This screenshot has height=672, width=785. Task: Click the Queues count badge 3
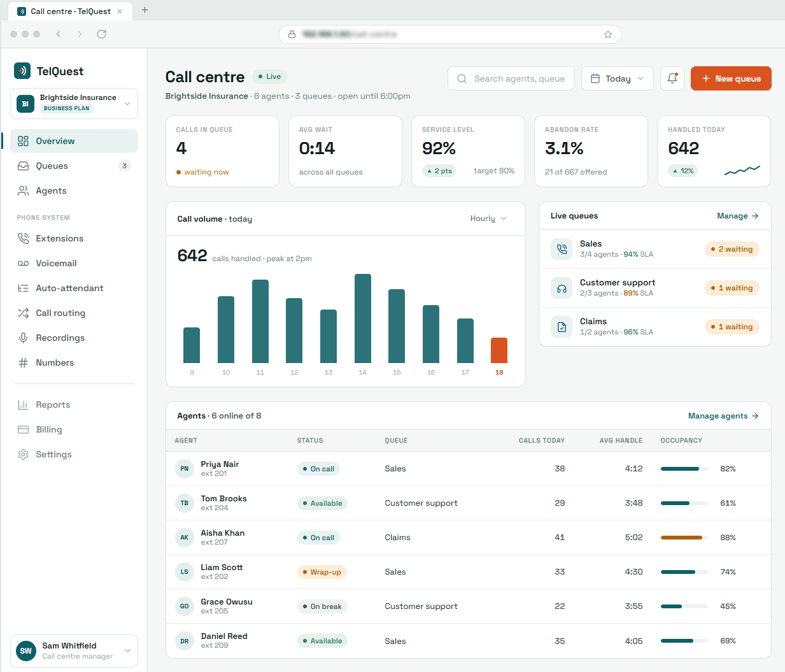[x=125, y=166]
